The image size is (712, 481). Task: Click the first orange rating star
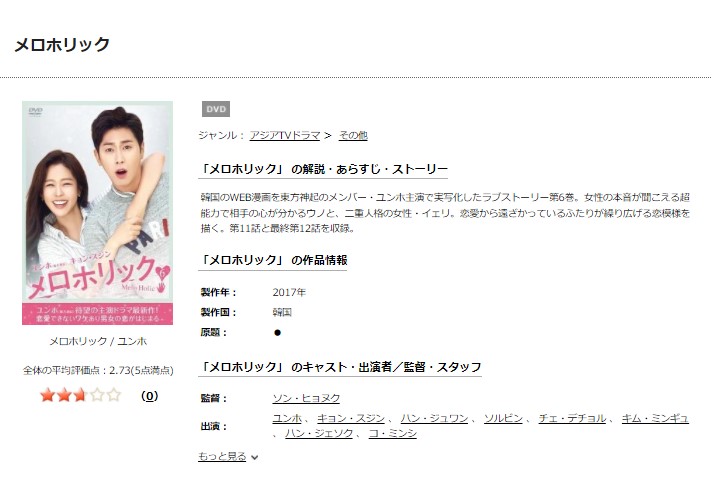pyautogui.click(x=47, y=395)
